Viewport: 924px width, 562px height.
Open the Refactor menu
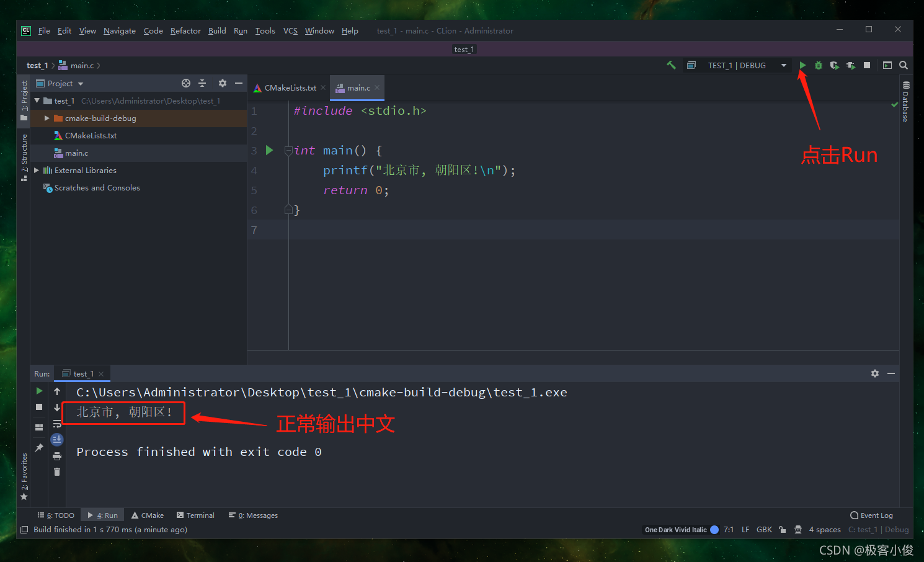click(185, 30)
